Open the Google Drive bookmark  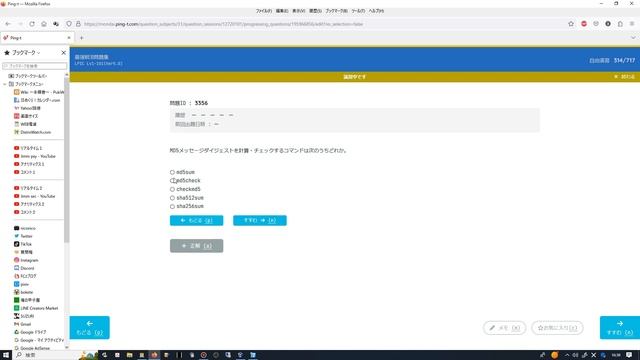(x=30, y=332)
